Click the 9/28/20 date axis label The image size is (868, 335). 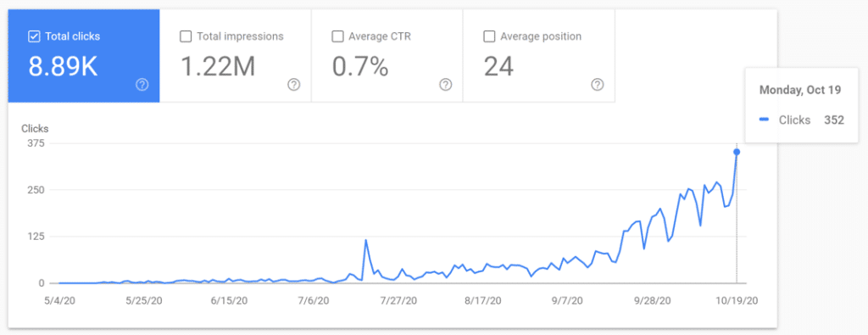[653, 300]
